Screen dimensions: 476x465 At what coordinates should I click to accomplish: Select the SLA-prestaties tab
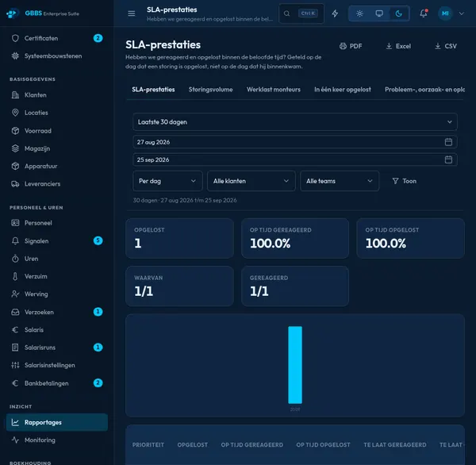coord(153,90)
